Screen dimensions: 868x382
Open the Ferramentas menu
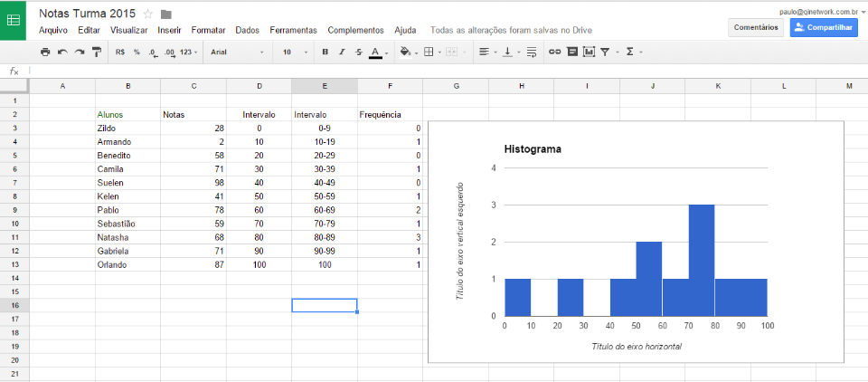click(x=293, y=30)
